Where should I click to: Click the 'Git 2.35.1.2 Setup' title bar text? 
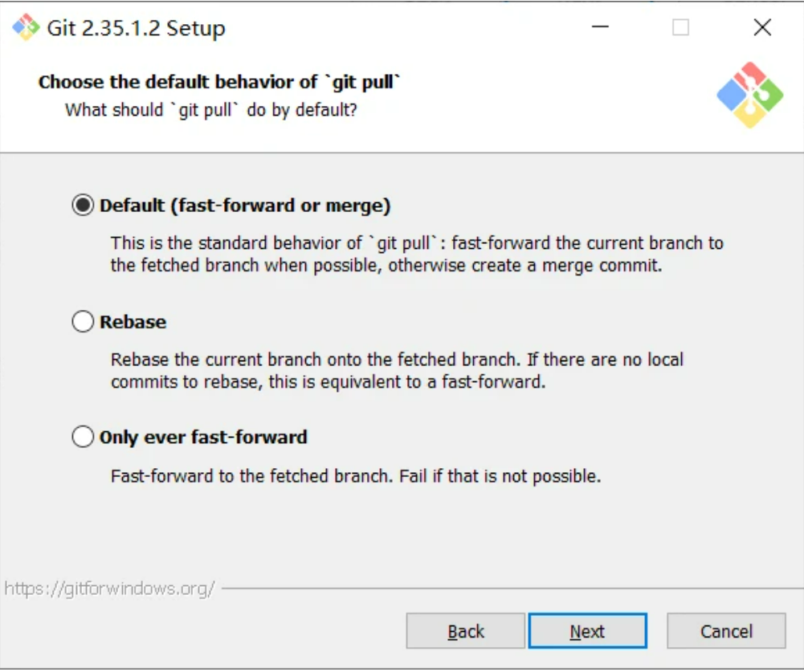pos(136,29)
